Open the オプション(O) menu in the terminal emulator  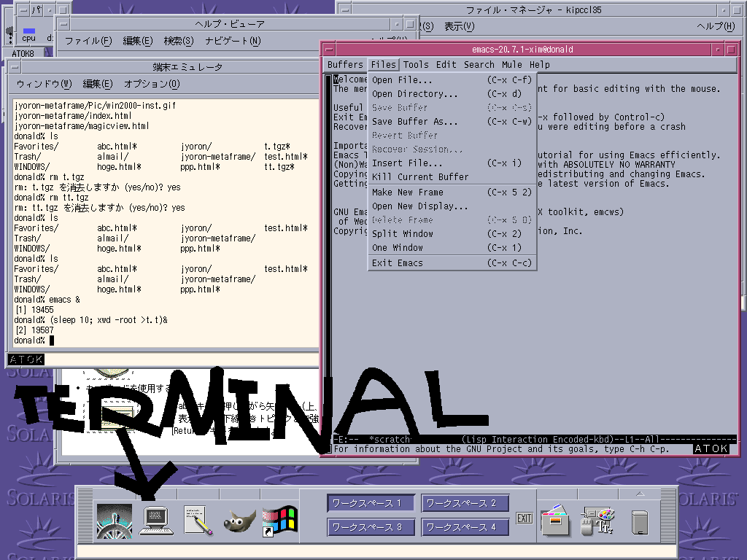pos(152,85)
